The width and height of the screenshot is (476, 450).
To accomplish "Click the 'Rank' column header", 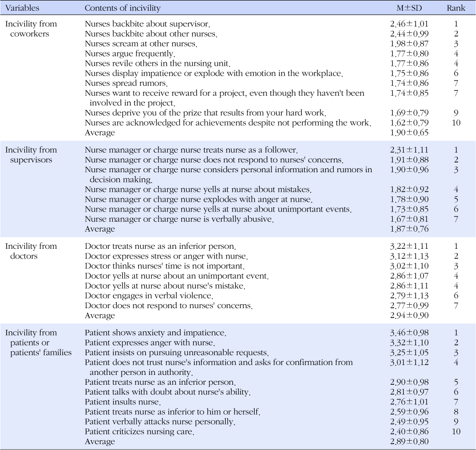I will pos(456,8).
